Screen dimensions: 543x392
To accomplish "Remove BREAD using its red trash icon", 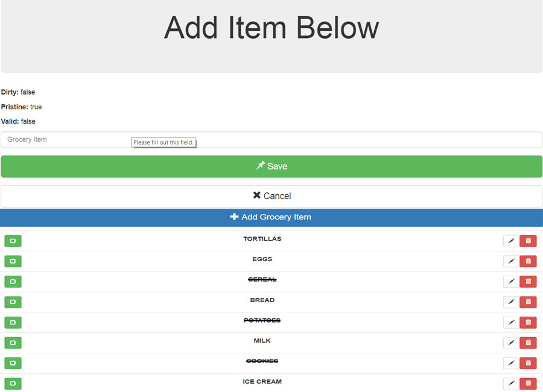I will click(x=528, y=302).
